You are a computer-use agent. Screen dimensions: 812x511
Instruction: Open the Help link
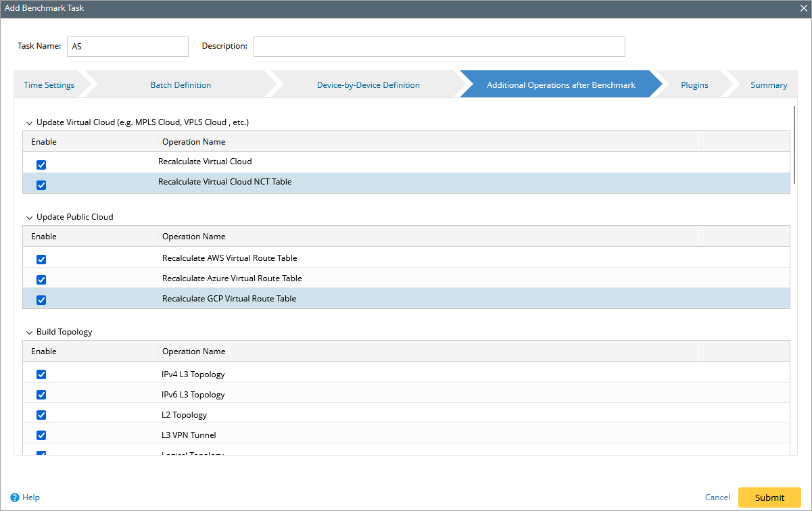tap(31, 497)
